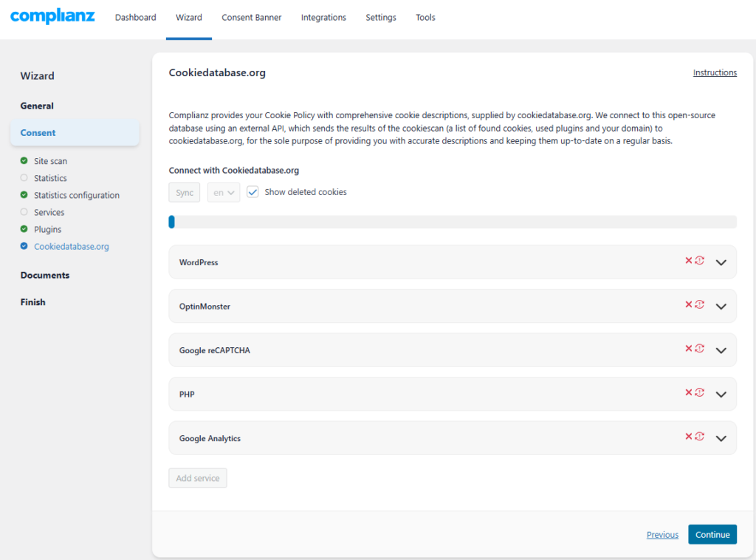Toggle the Show deleted cookies checkbox
Screen dimensions: 756x560
pyautogui.click(x=252, y=192)
